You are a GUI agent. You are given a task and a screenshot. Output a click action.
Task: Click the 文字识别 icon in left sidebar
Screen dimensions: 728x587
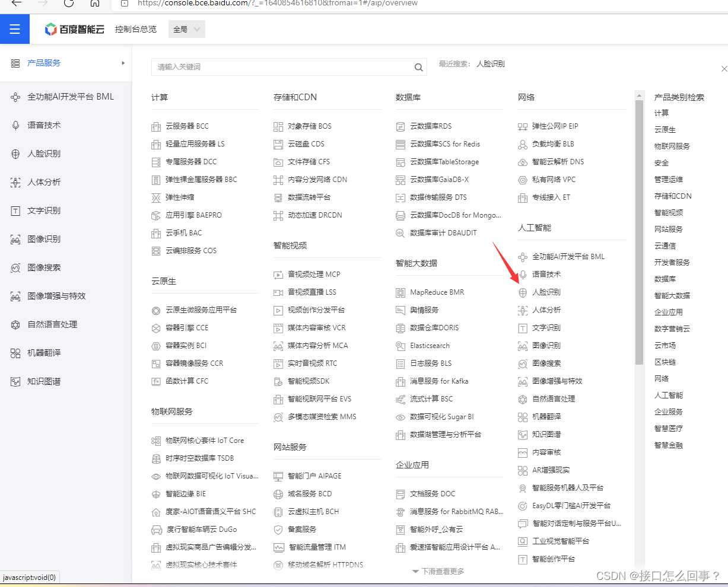[15, 210]
